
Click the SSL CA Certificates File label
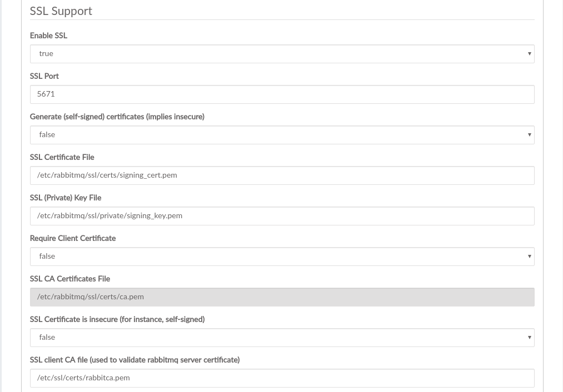coord(70,279)
